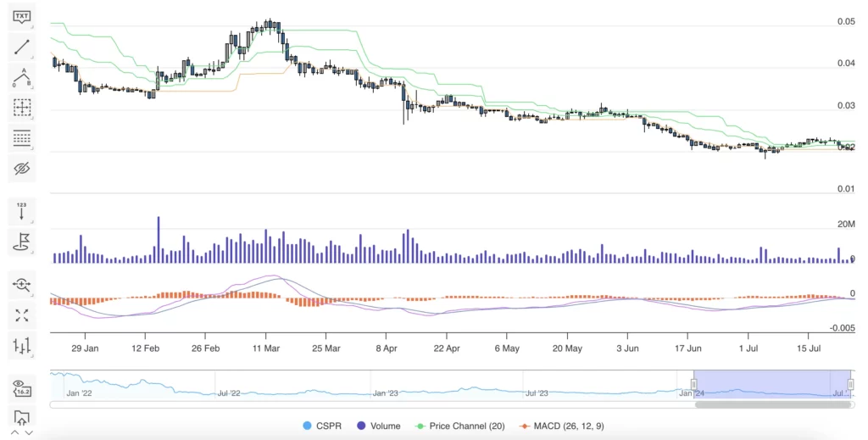Screen dimensions: 868x440
Task: Click the blue CSPR legend dot
Action: pos(307,426)
